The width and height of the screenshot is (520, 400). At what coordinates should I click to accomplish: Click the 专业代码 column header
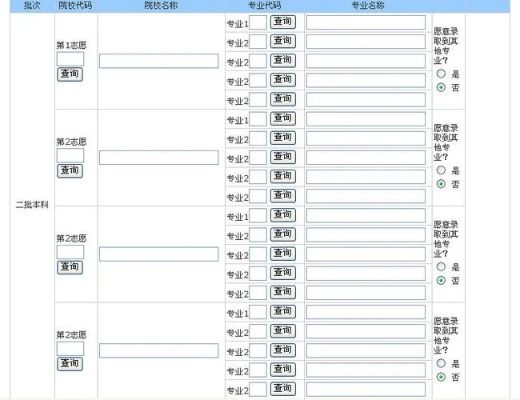(x=264, y=5)
